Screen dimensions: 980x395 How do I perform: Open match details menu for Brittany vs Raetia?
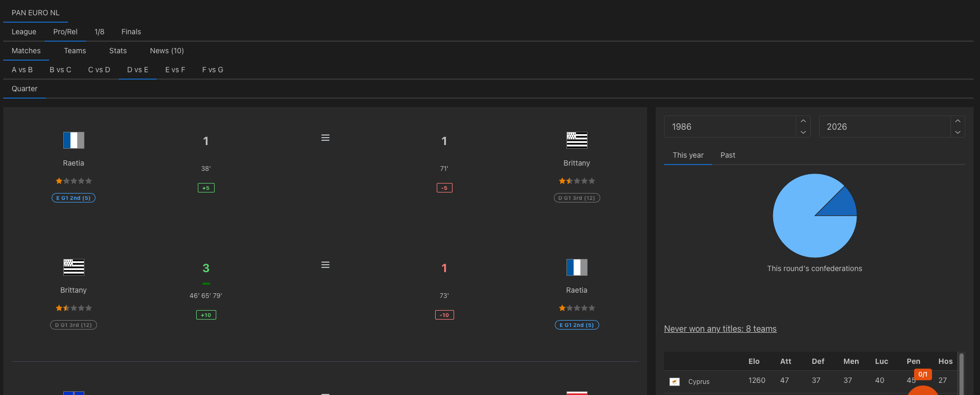pos(325,265)
